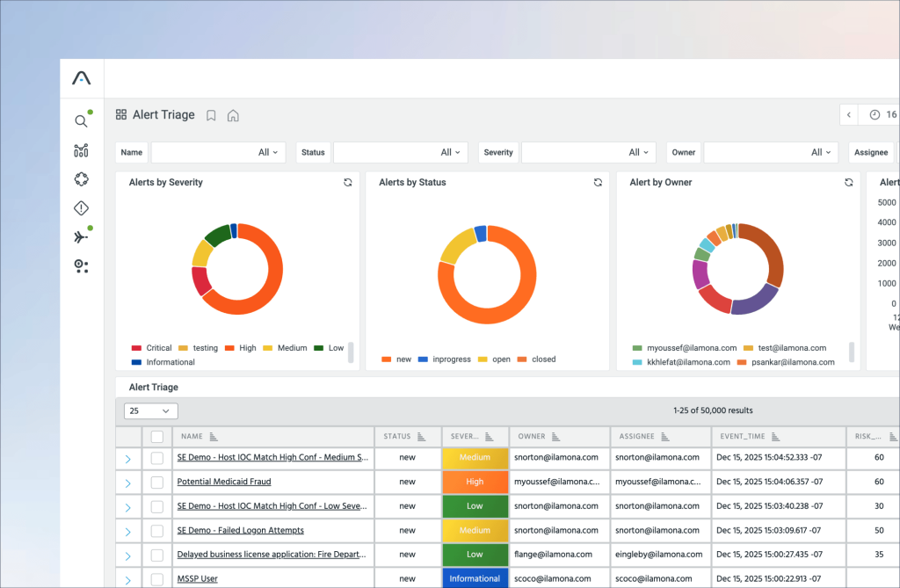The height and width of the screenshot is (588, 900).
Task: Click the home icon next to Alert Triage
Action: coord(233,114)
